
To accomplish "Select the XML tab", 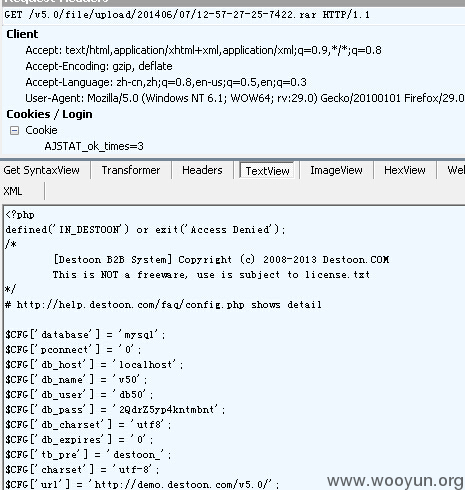I will [13, 191].
